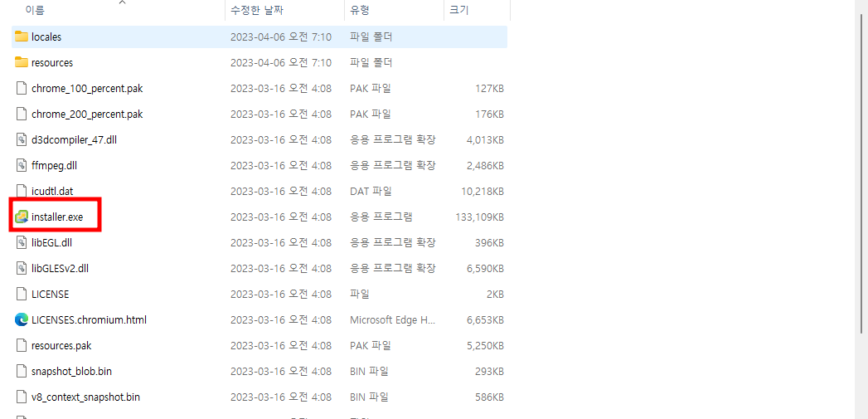Click the 6,590KB size of libGLESv2.dll
Viewport: 868px width, 419px height.
point(485,268)
